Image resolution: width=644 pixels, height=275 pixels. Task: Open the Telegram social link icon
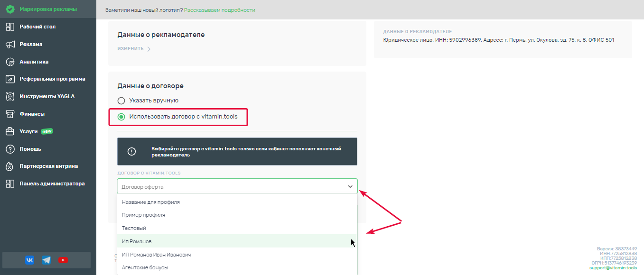(x=46, y=260)
